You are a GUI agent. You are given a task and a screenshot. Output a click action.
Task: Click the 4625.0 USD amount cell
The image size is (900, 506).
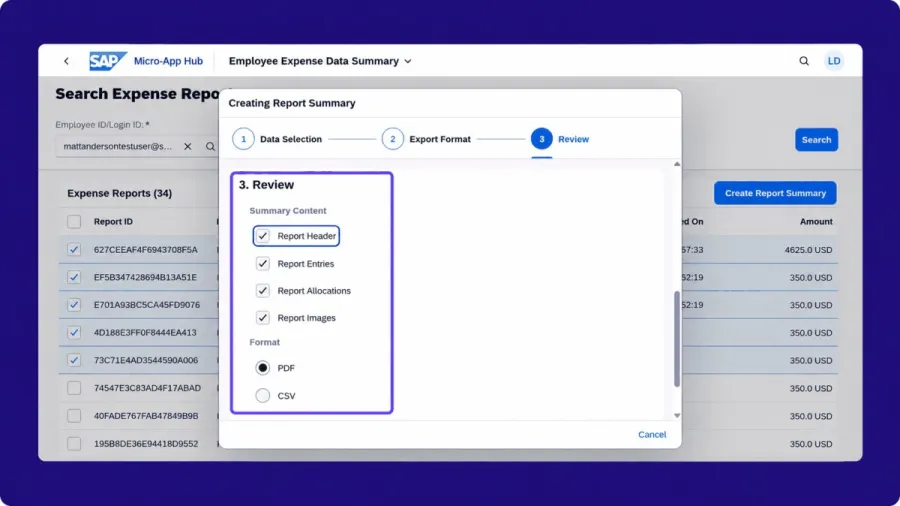(x=808, y=250)
